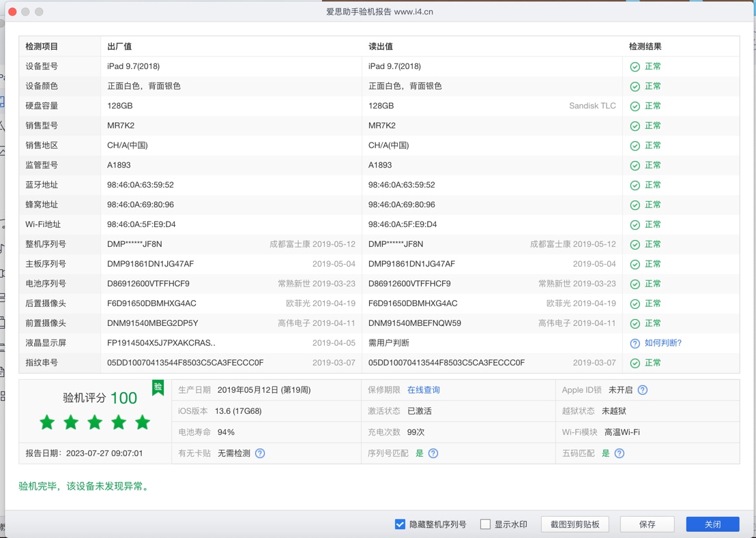
Task: Click 检测结果 column header
Action: click(645, 46)
